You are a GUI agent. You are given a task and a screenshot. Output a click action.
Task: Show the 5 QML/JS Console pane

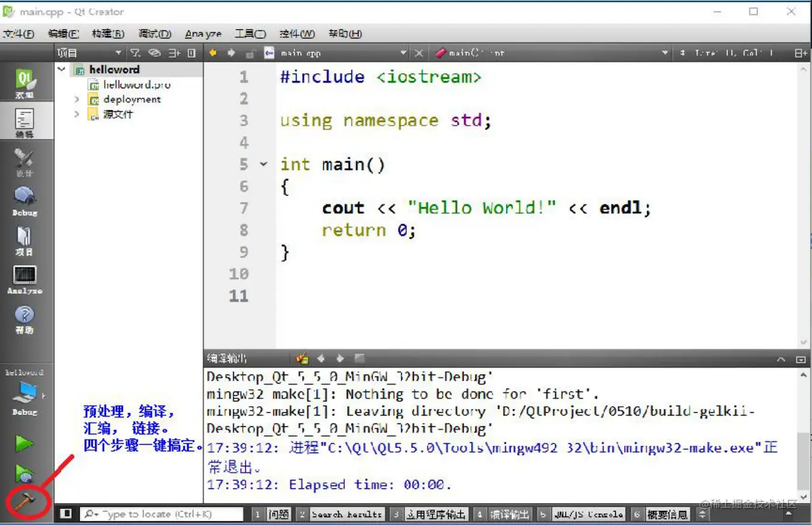coord(581,515)
